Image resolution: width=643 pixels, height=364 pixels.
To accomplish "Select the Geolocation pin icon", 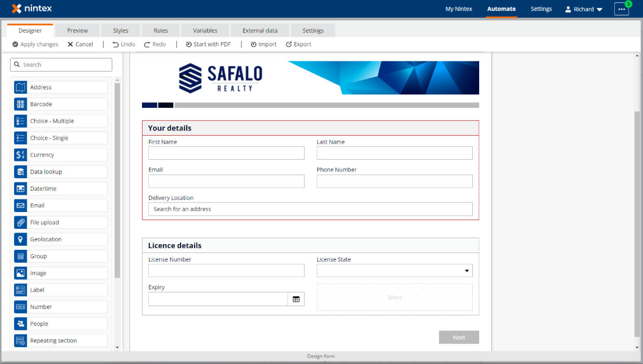I will (x=20, y=239).
